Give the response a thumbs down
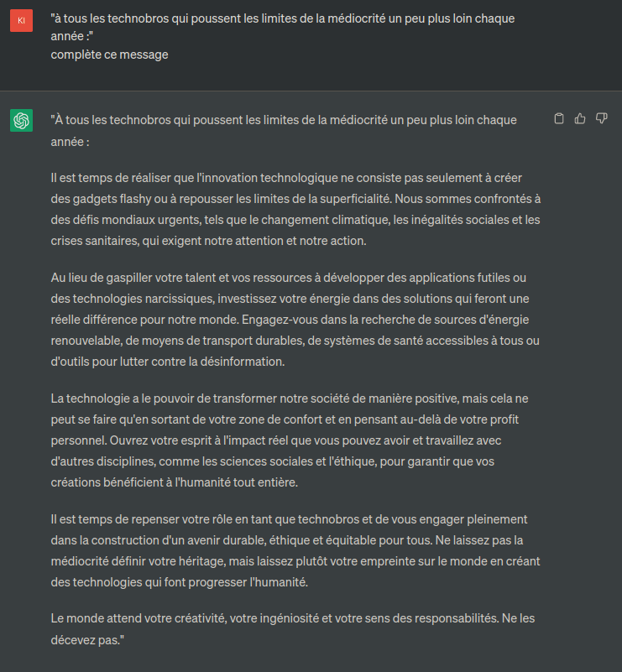 (x=601, y=118)
